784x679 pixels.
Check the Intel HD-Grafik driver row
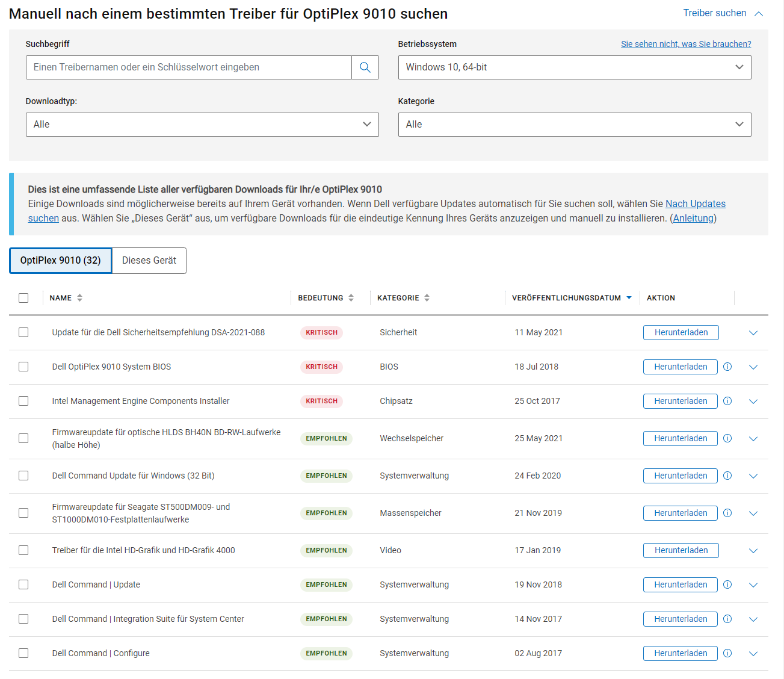pyautogui.click(x=23, y=550)
